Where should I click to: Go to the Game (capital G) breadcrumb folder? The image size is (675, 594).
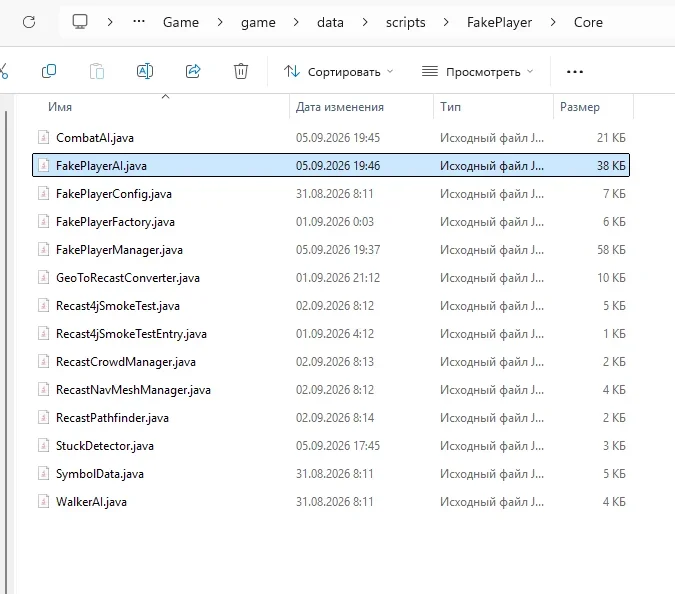coord(181,22)
